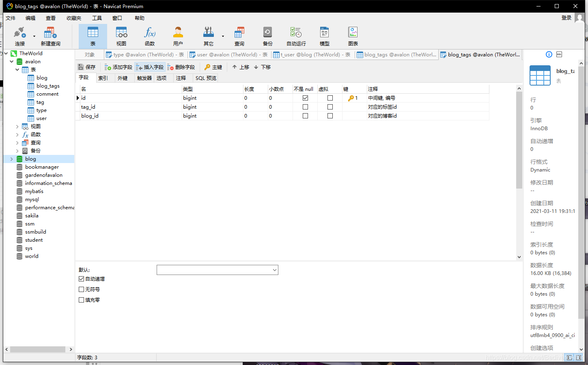Switch to the 触发器 triggers tab

tap(144, 78)
